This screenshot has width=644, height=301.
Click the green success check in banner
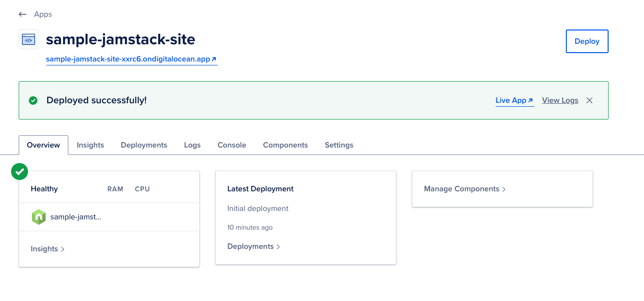click(x=33, y=100)
